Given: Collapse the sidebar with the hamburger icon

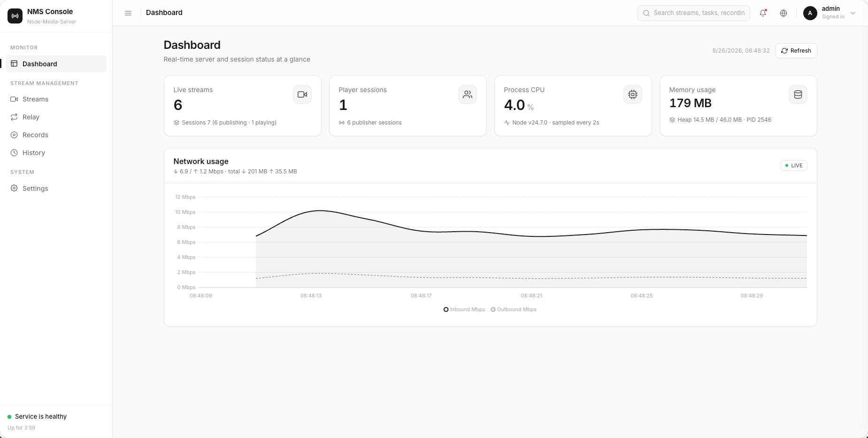Looking at the screenshot, I should [128, 13].
